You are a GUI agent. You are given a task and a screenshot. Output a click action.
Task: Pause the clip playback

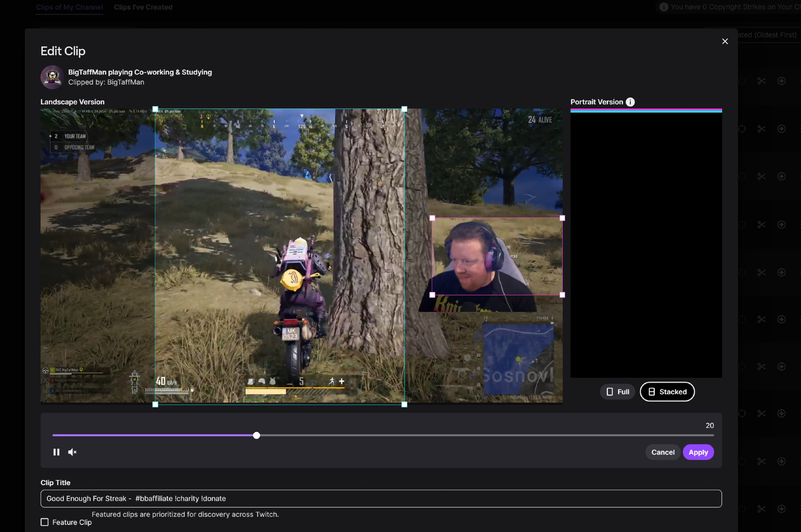point(56,452)
